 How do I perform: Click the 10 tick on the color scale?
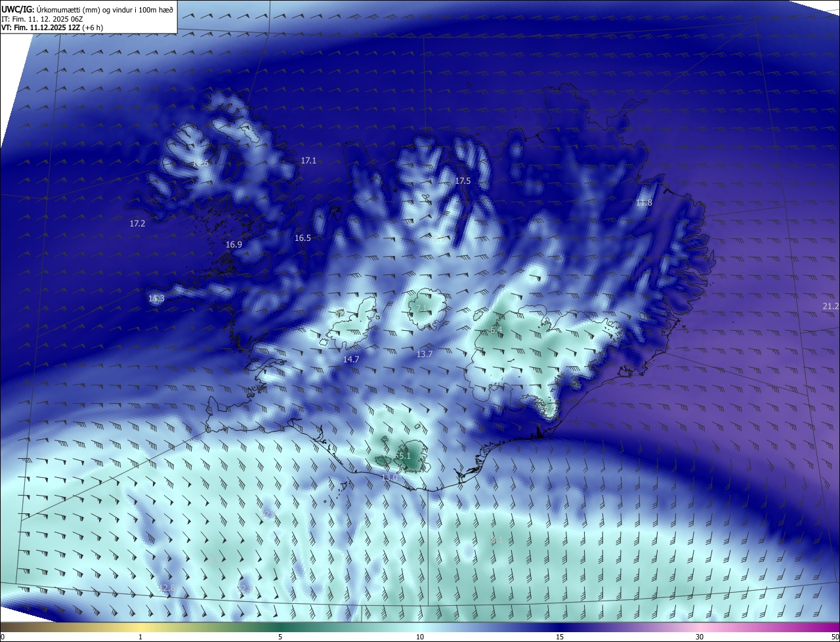tap(420, 637)
